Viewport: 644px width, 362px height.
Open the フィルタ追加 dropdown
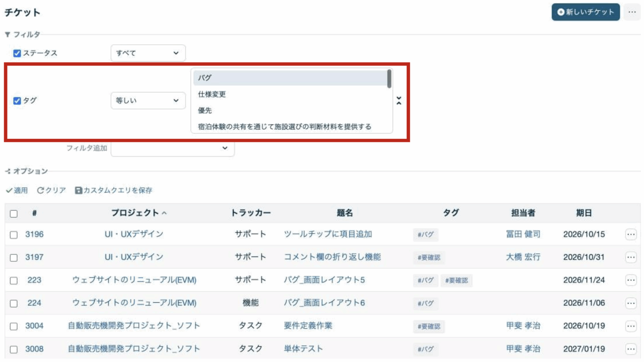click(172, 148)
